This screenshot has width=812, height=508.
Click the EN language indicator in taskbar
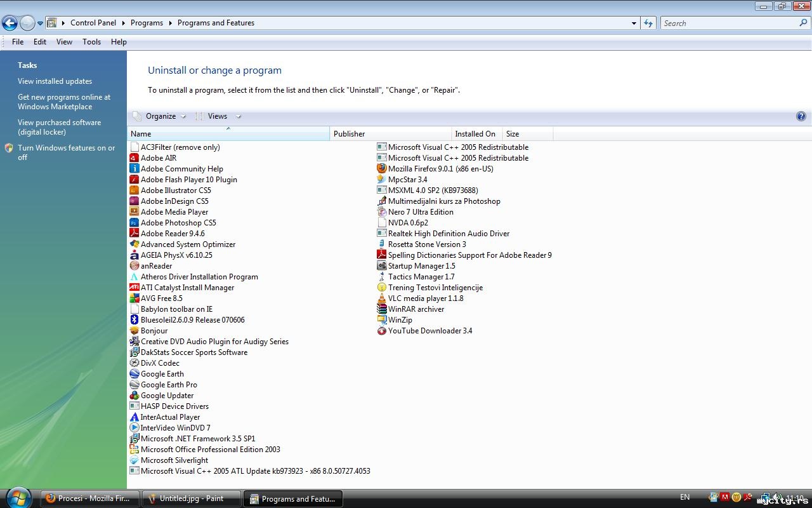coord(684,497)
